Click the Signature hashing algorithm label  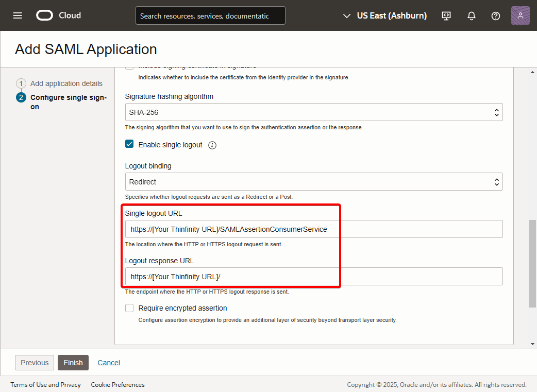169,96
